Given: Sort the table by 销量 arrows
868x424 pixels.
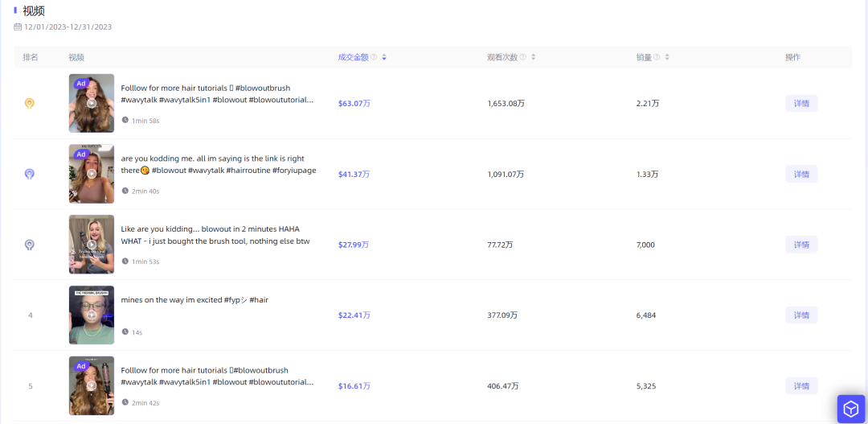Looking at the screenshot, I should click(x=667, y=57).
